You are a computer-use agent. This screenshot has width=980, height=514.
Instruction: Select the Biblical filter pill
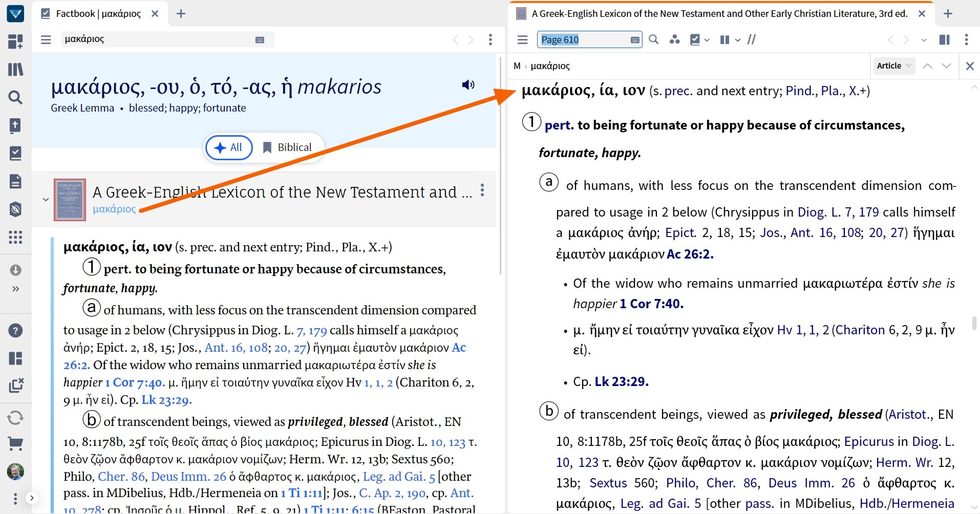[288, 147]
